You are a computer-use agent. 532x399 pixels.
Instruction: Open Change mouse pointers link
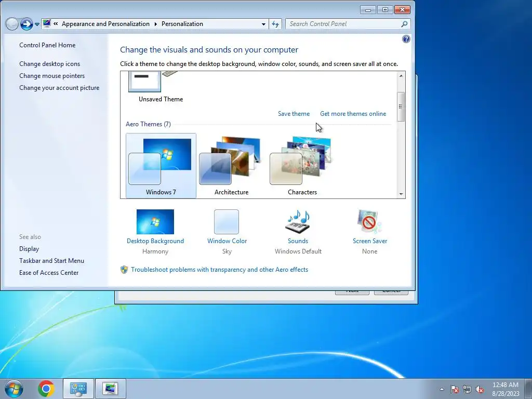[52, 76]
